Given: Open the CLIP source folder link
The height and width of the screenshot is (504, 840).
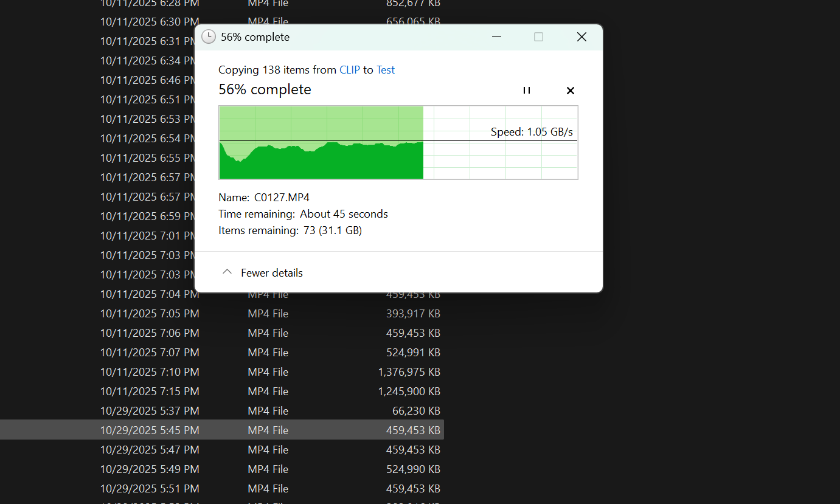Looking at the screenshot, I should (x=350, y=70).
